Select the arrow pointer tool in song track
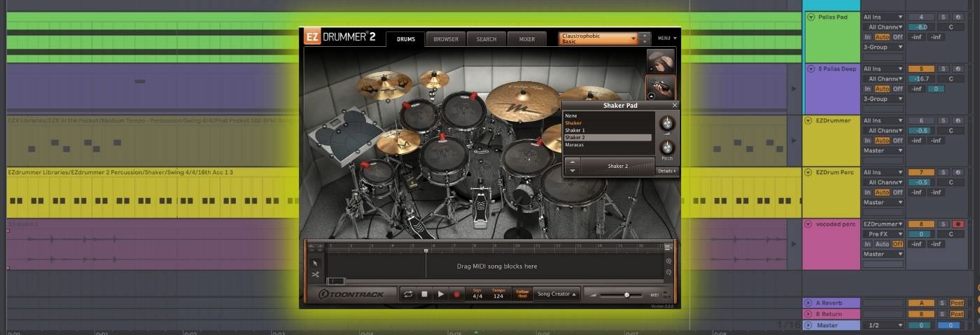The image size is (980, 335). click(316, 263)
